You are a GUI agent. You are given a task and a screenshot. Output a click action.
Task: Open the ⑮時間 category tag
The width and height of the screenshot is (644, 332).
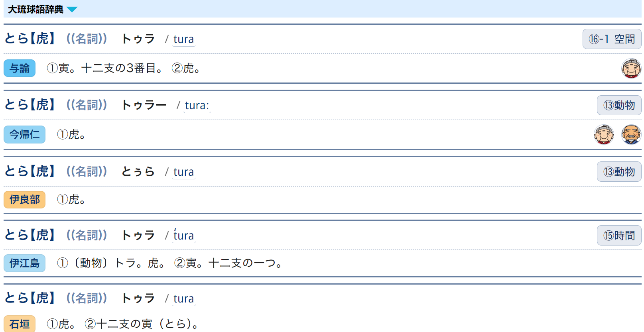tap(619, 236)
